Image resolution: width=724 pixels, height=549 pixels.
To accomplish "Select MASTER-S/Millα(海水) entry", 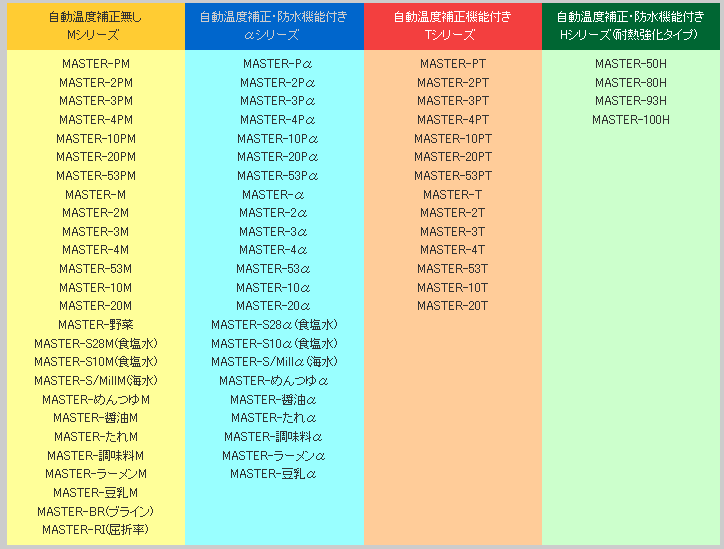I will 274,362.
